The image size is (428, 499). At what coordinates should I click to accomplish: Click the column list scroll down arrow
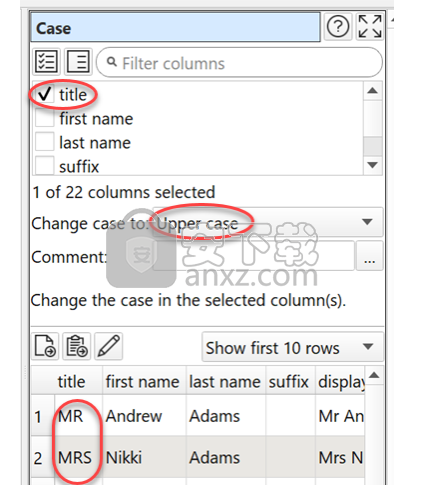(372, 165)
